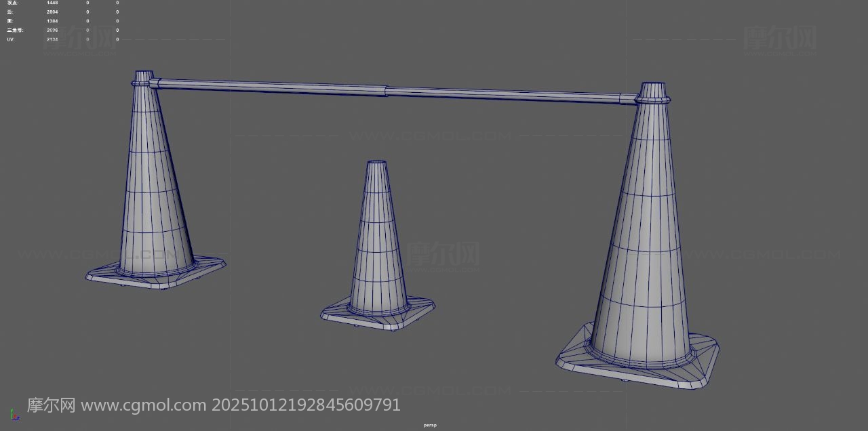Click the UV count value 2134
Image resolution: width=868 pixels, height=431 pixels.
point(52,39)
